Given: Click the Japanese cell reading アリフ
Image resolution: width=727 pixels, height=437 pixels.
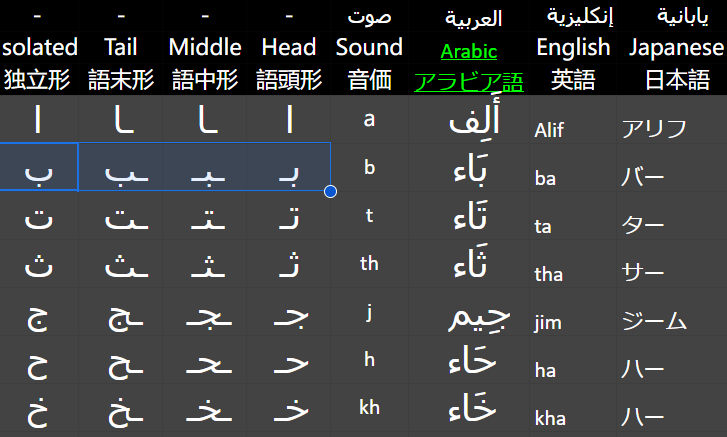Looking at the screenshot, I should click(671, 129).
